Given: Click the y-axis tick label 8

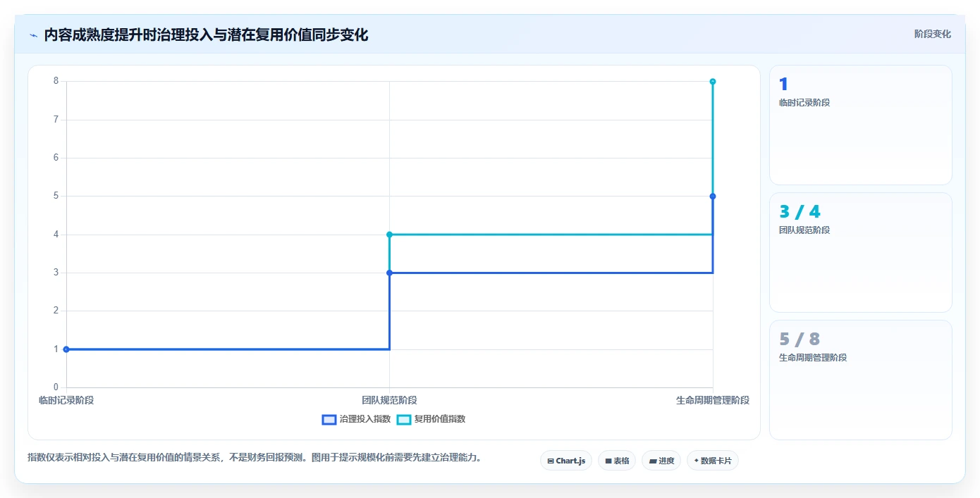Looking at the screenshot, I should click(x=56, y=81).
